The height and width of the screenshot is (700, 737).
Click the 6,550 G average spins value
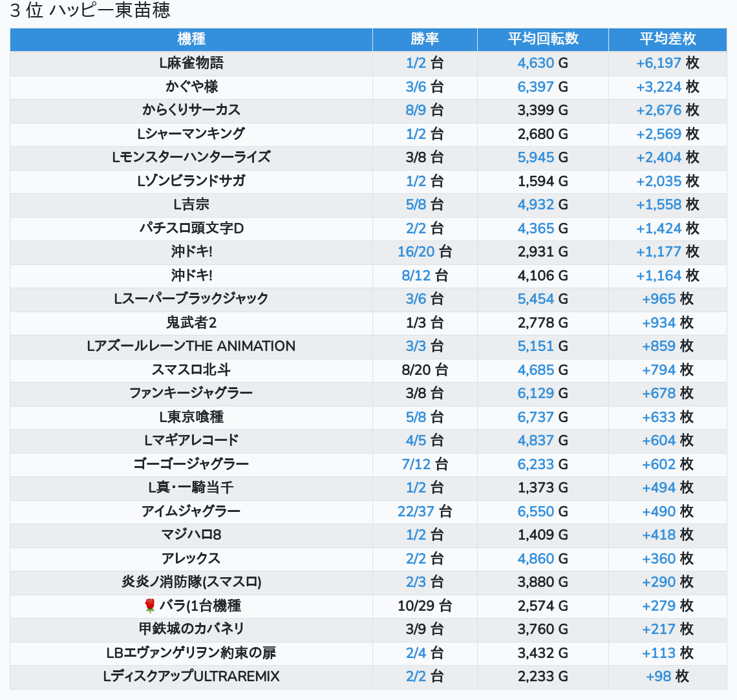(x=543, y=512)
